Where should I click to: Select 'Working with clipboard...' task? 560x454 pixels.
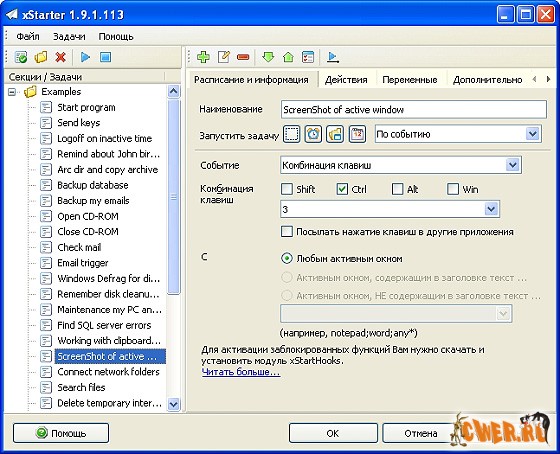click(109, 341)
